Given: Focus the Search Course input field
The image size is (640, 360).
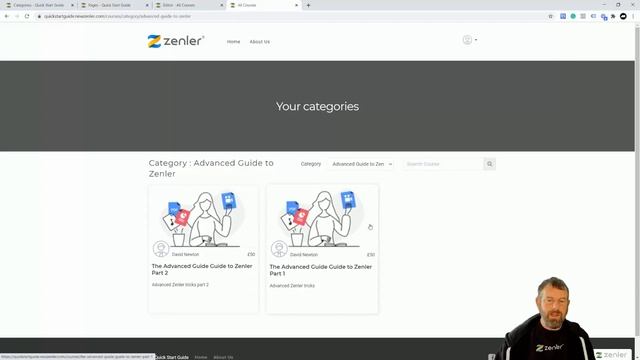Looking at the screenshot, I should pyautogui.click(x=442, y=164).
